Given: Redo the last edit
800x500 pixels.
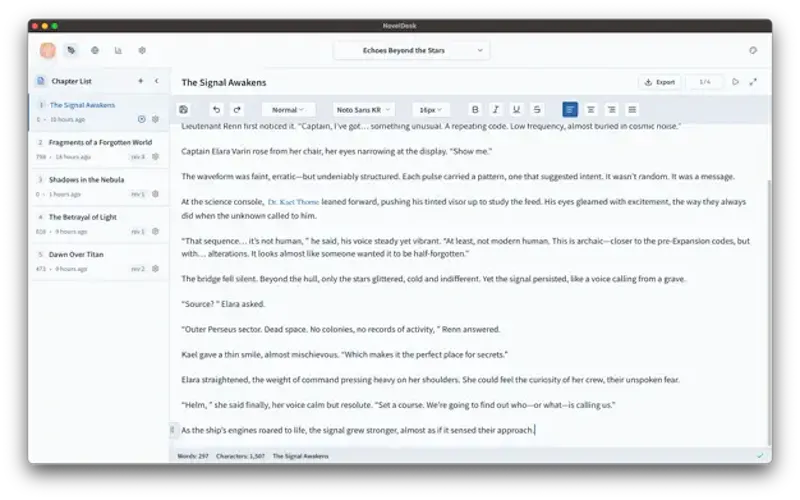Looking at the screenshot, I should point(237,110).
